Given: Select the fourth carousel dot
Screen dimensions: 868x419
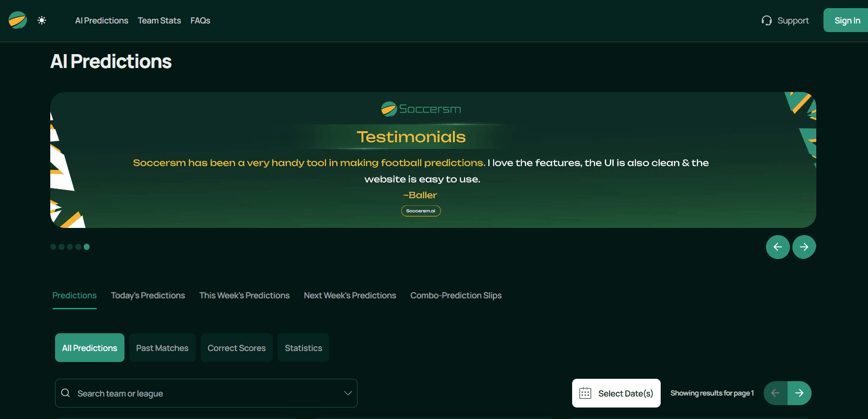Looking at the screenshot, I should click(78, 247).
